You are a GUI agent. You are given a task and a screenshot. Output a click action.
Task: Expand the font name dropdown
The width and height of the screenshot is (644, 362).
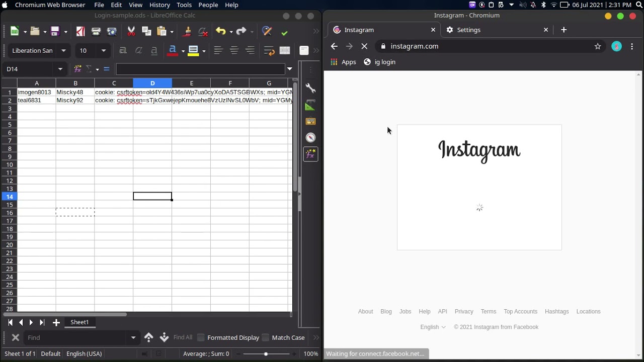pos(63,50)
